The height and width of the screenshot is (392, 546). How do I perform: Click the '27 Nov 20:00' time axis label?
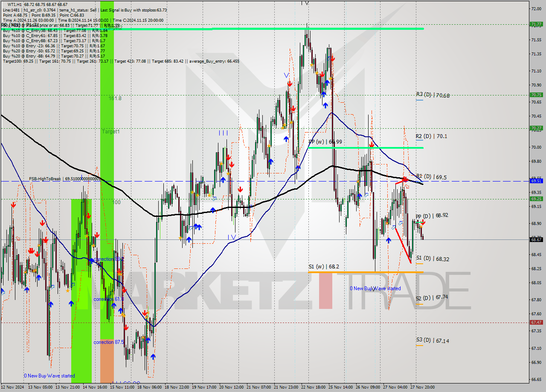click(422, 387)
